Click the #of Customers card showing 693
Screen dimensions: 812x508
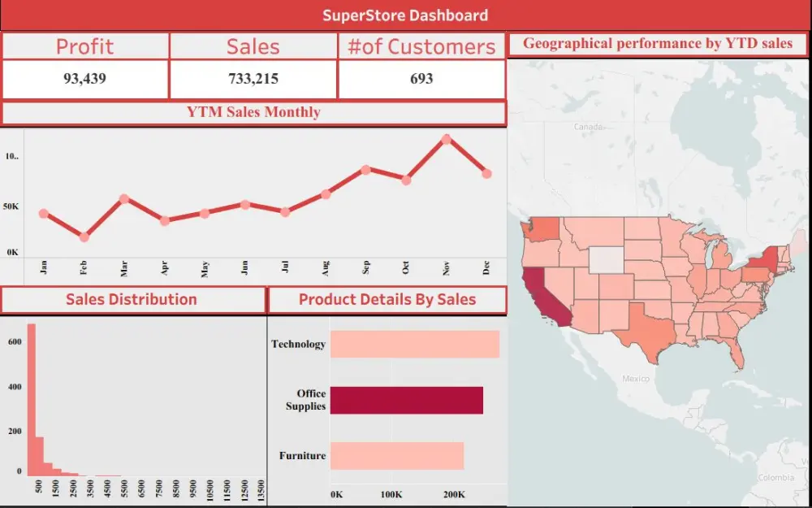(421, 79)
